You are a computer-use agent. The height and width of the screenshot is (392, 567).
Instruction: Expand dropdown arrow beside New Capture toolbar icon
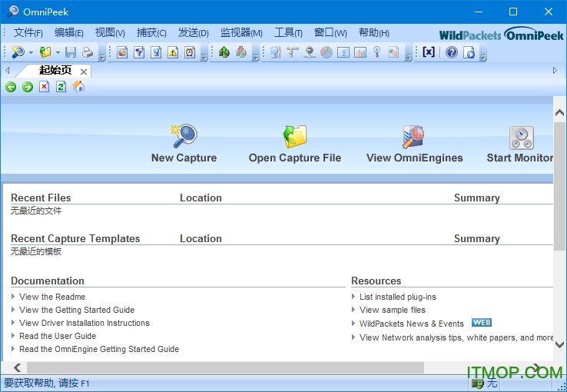31,53
